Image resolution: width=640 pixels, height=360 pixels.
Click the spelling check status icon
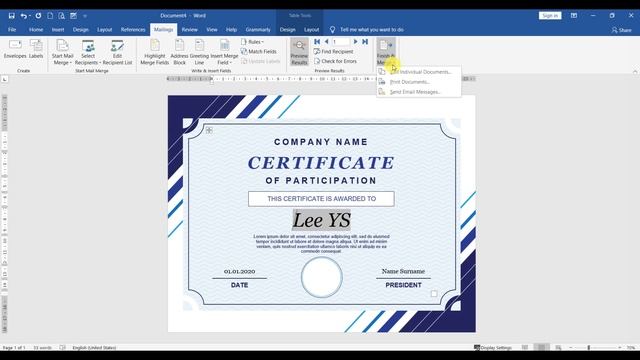pos(62,348)
